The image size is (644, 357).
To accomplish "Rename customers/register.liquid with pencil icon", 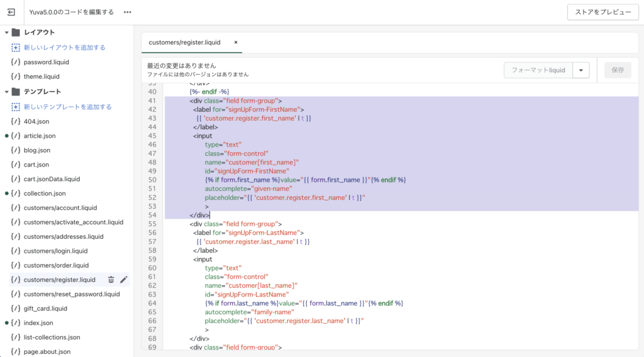I will [x=124, y=280].
